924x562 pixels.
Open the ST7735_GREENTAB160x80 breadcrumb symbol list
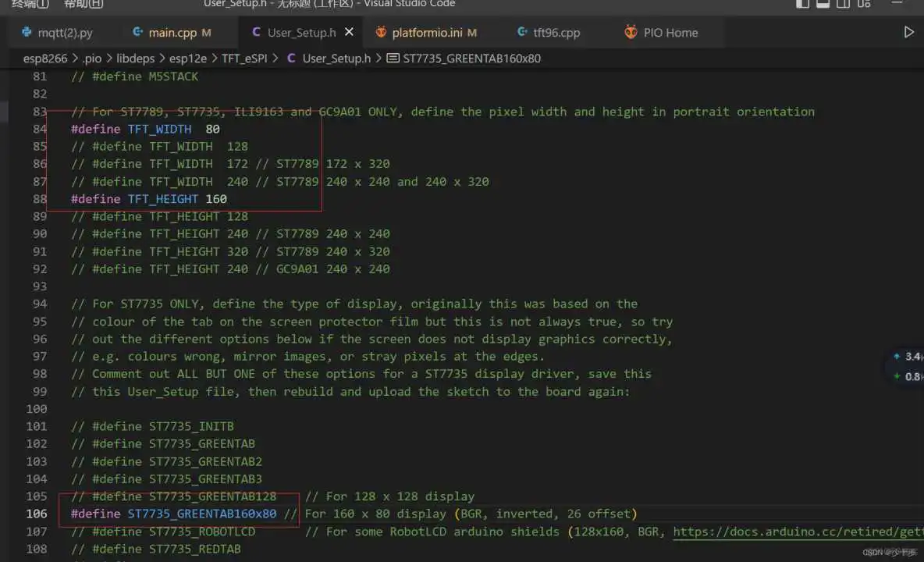(x=464, y=59)
